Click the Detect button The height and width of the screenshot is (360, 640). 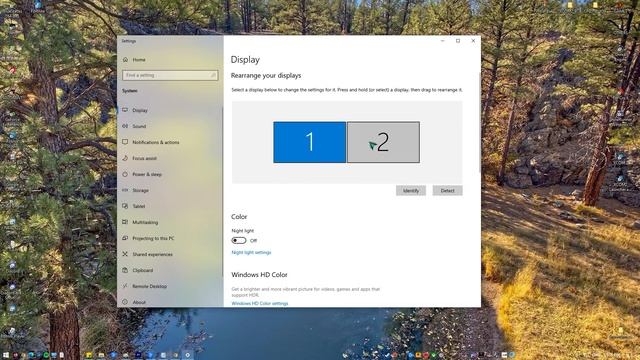tap(447, 191)
